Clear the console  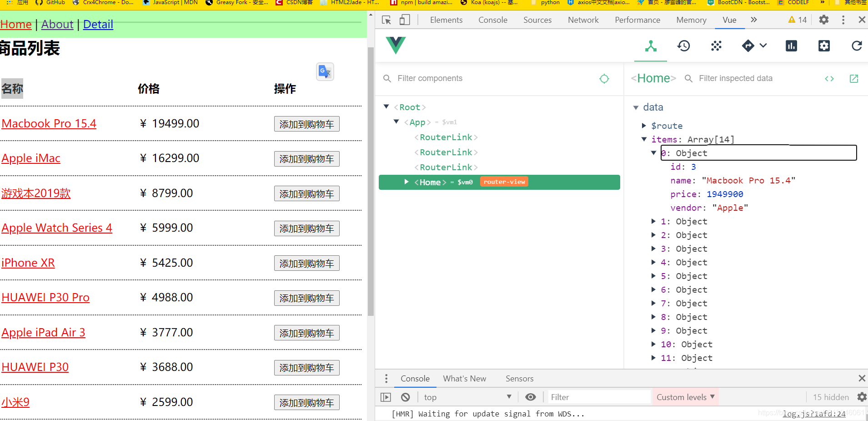406,397
